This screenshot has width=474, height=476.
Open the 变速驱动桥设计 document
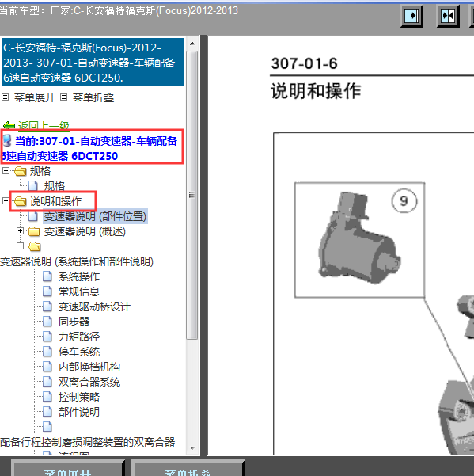(x=95, y=307)
